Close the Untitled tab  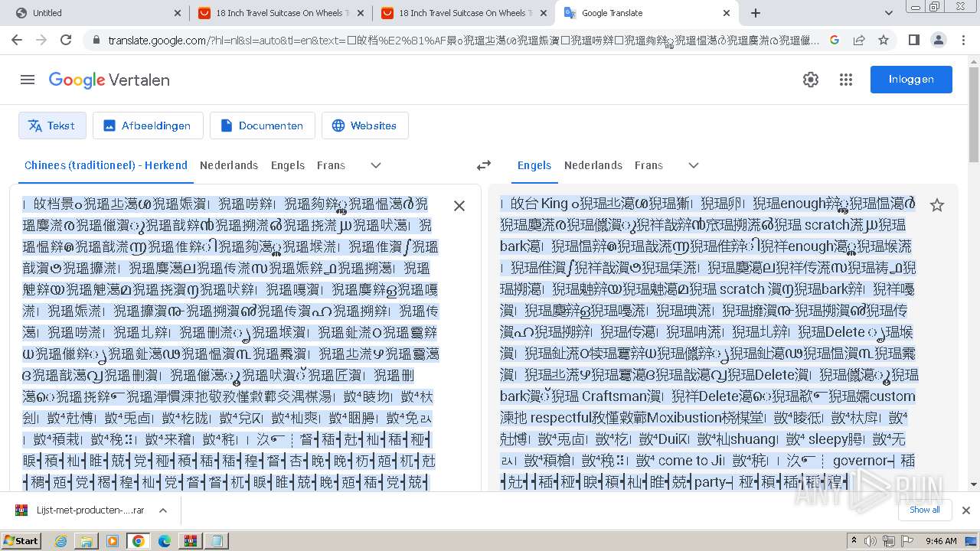point(178,13)
